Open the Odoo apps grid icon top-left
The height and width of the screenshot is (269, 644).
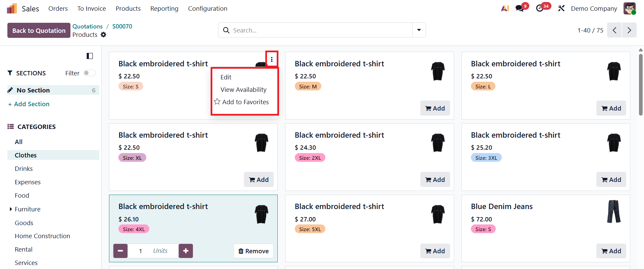11,8
